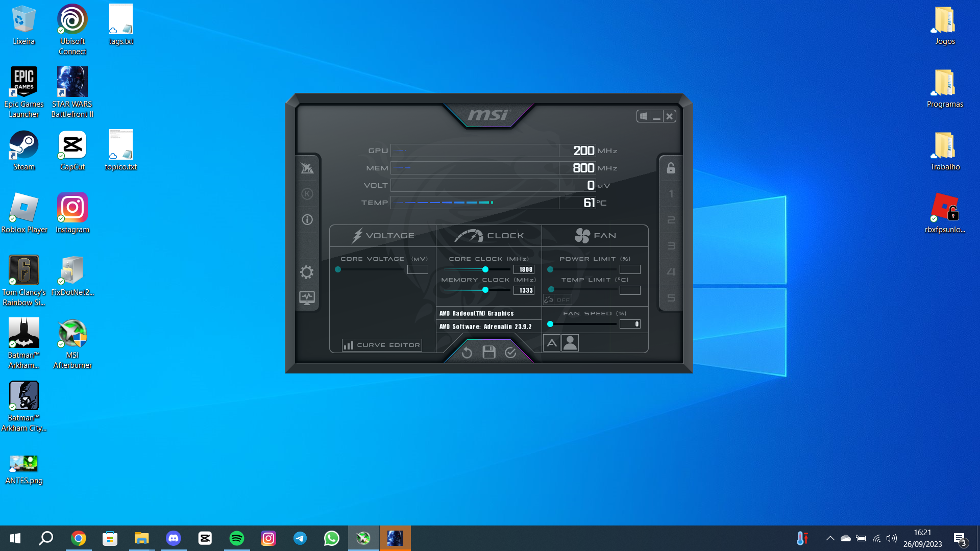
Task: Click the fan speed value field
Action: [x=630, y=324]
